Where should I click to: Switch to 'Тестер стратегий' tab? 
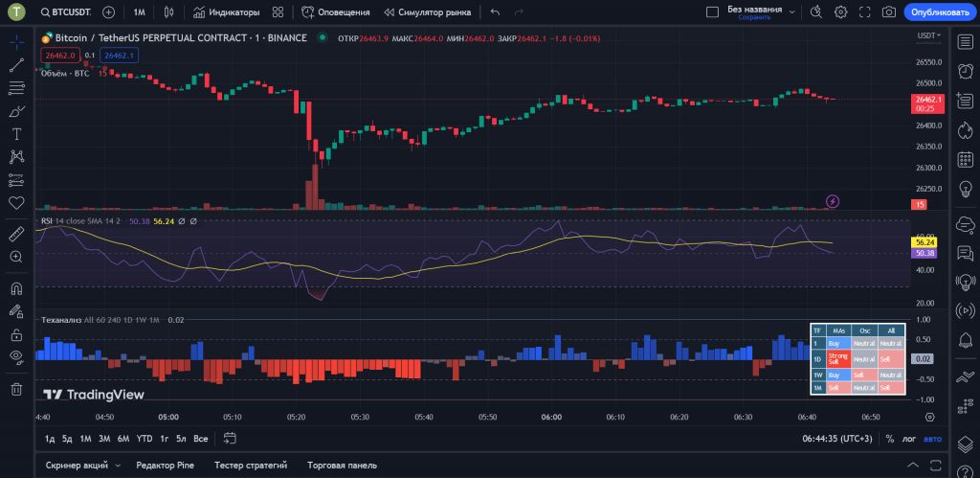(x=251, y=466)
